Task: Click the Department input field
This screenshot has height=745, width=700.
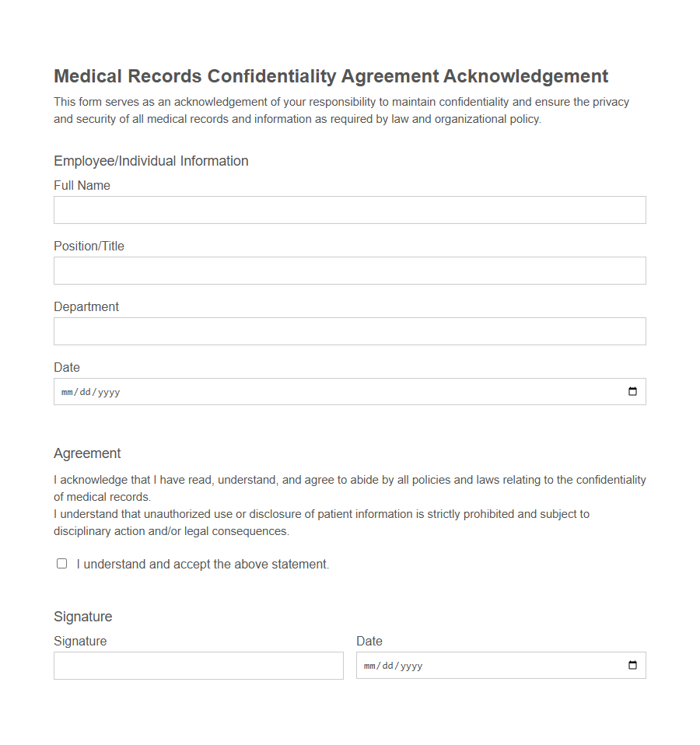Action: 349,331
